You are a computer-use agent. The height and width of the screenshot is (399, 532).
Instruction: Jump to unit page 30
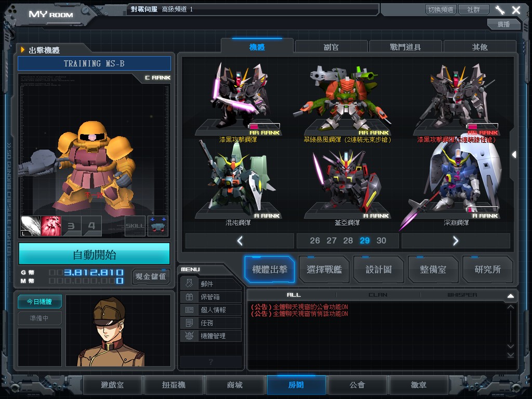pyautogui.click(x=381, y=241)
